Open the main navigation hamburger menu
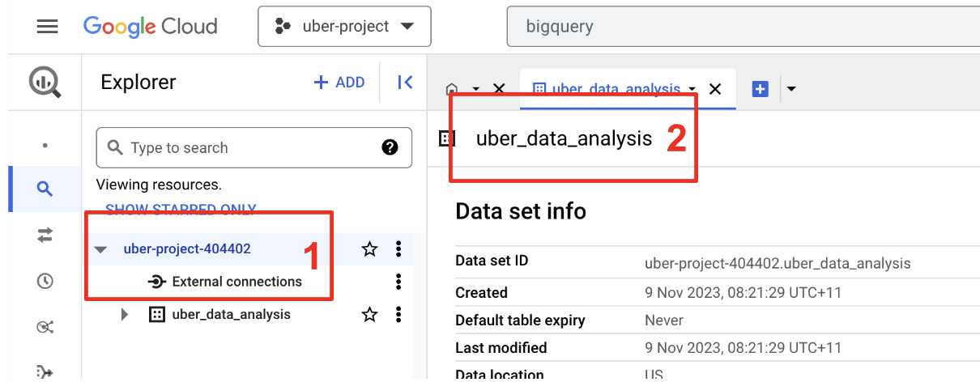The image size is (980, 382). [x=47, y=26]
